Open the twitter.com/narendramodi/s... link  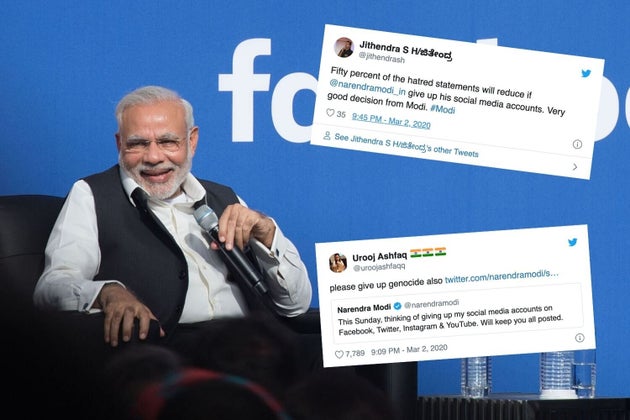501,277
